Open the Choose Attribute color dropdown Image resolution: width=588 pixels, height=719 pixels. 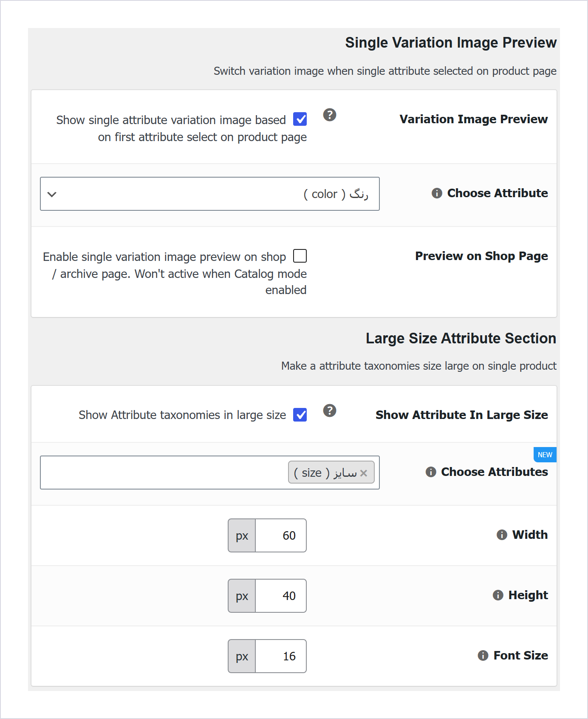click(x=210, y=194)
